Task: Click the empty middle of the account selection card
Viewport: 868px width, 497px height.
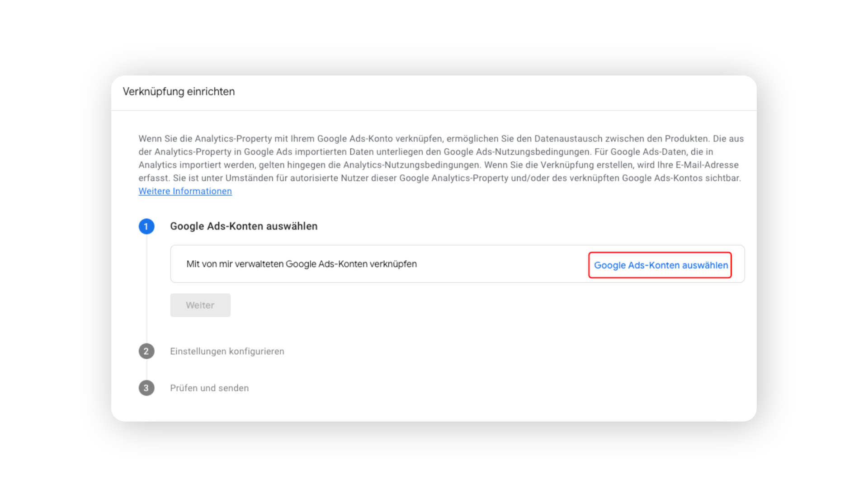Action: coord(502,264)
